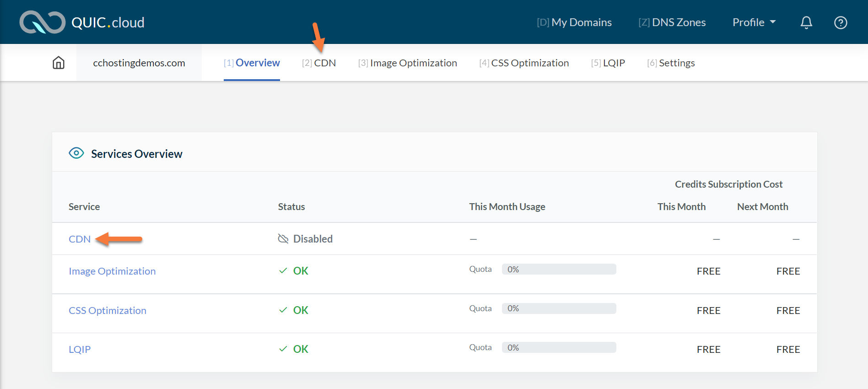
Task: Switch to the Image Optimization tab
Action: click(x=407, y=63)
